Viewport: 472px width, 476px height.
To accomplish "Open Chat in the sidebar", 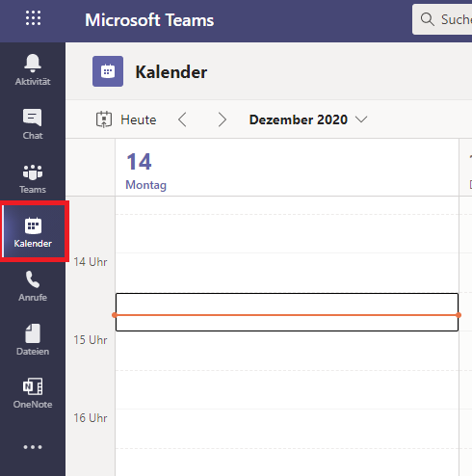I will pyautogui.click(x=33, y=124).
